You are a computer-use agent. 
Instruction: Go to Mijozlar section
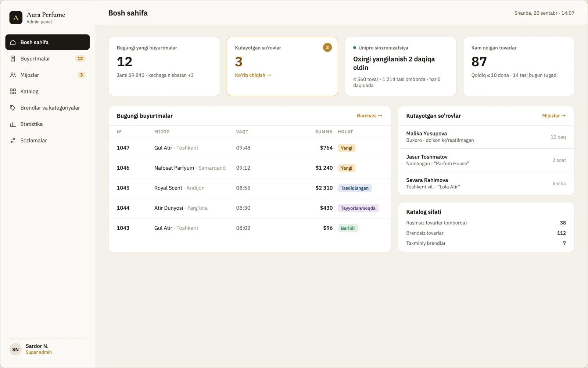pos(47,75)
